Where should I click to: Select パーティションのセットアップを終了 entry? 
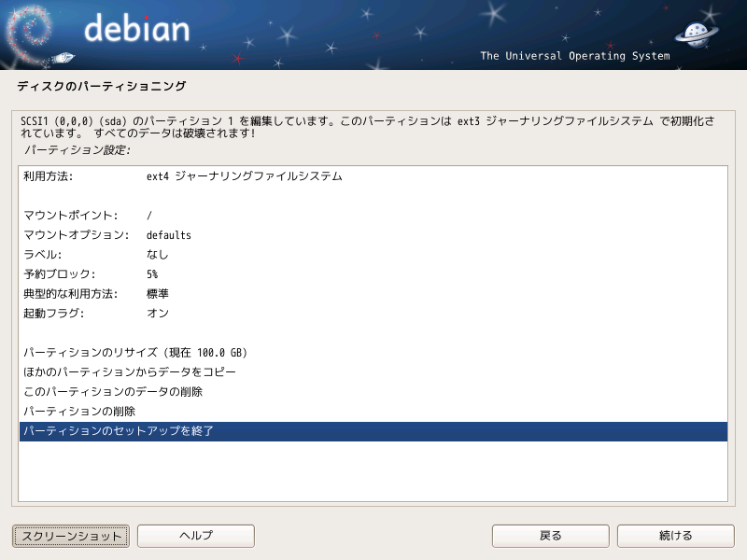point(373,431)
